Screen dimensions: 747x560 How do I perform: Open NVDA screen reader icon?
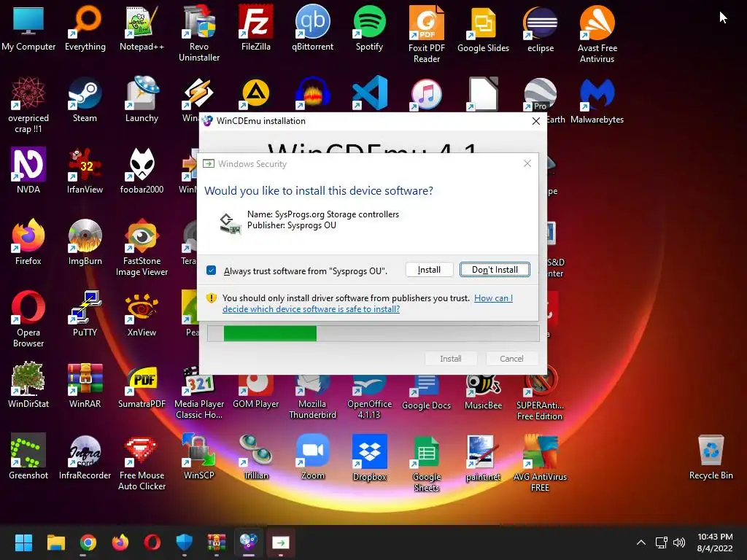click(x=28, y=171)
